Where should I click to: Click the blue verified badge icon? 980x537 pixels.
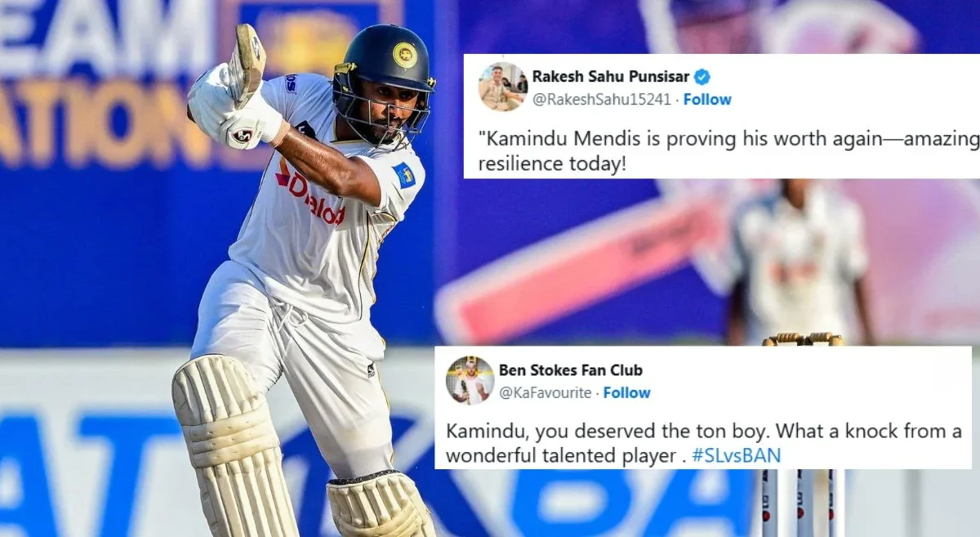[702, 77]
